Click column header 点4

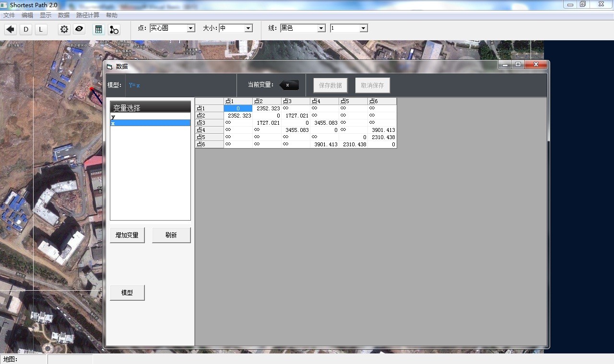pyautogui.click(x=324, y=101)
